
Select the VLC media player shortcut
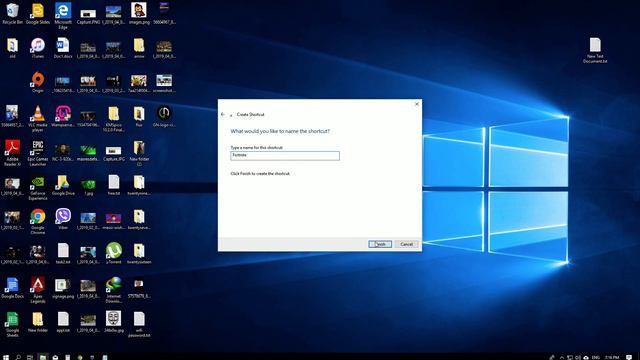click(38, 118)
